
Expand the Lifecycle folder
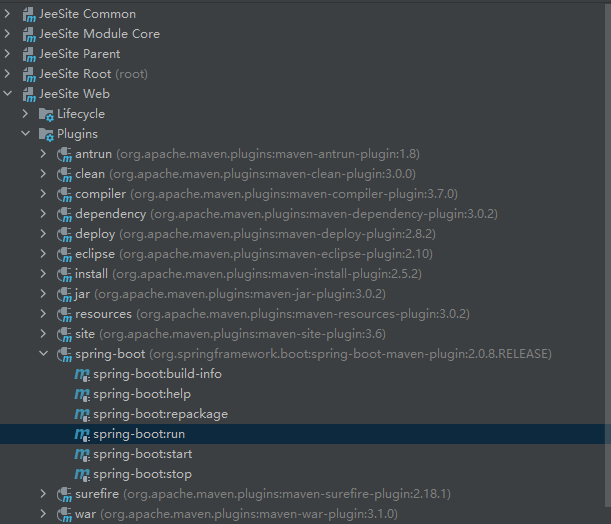click(25, 114)
